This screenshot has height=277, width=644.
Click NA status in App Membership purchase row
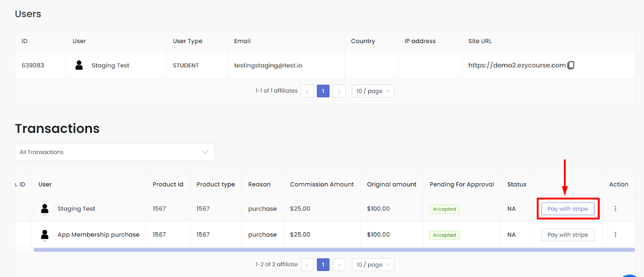512,235
